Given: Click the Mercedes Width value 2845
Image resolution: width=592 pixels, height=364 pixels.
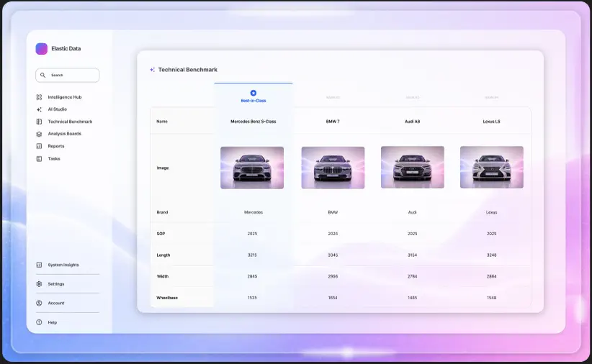Looking at the screenshot, I should coord(252,276).
